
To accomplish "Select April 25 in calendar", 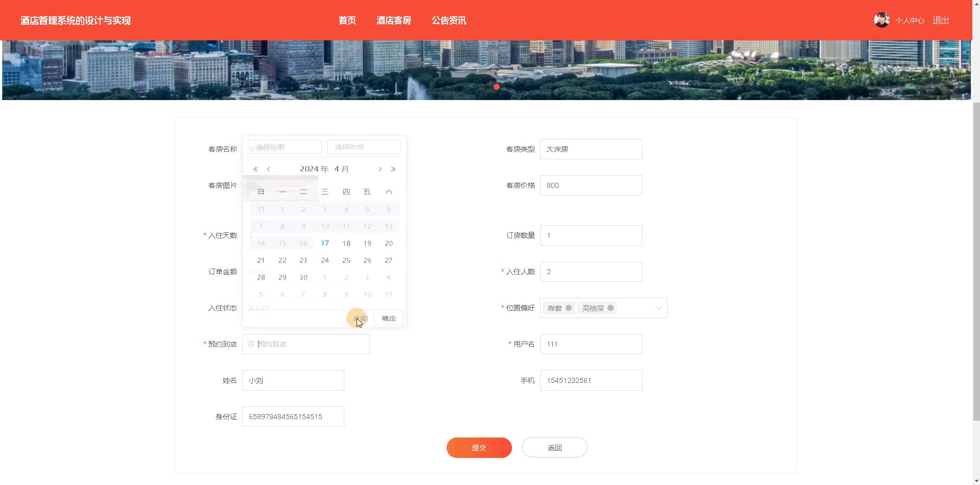I will click(346, 260).
